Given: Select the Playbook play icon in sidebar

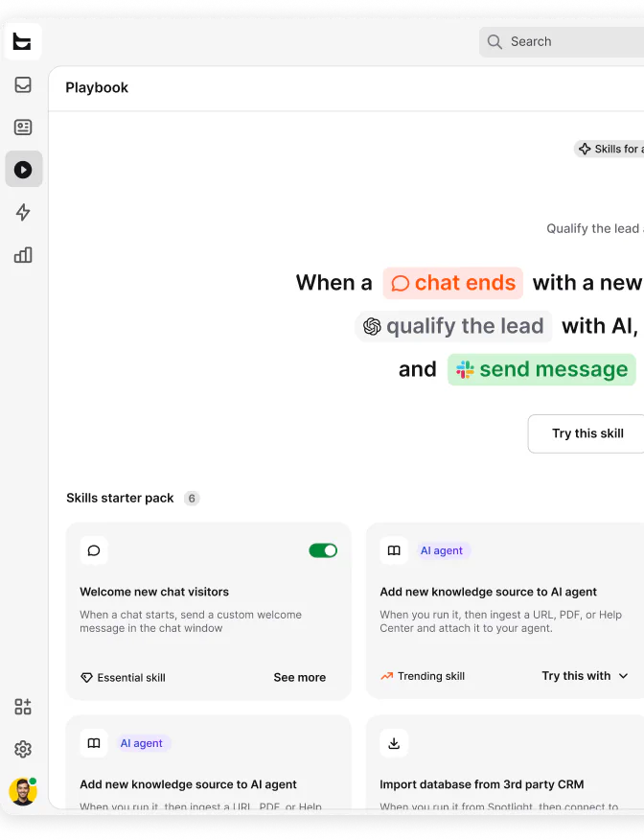Looking at the screenshot, I should 23,170.
